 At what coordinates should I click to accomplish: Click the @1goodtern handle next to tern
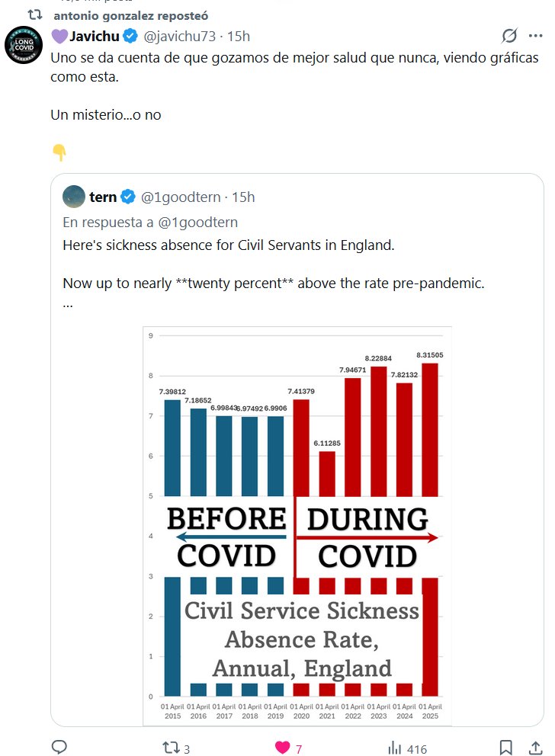pyautogui.click(x=182, y=197)
